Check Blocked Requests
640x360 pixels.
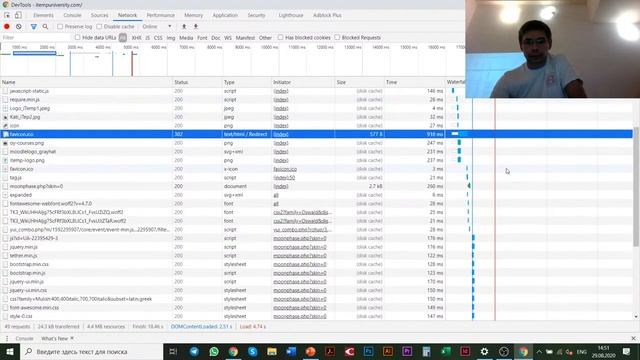pyautogui.click(x=337, y=38)
